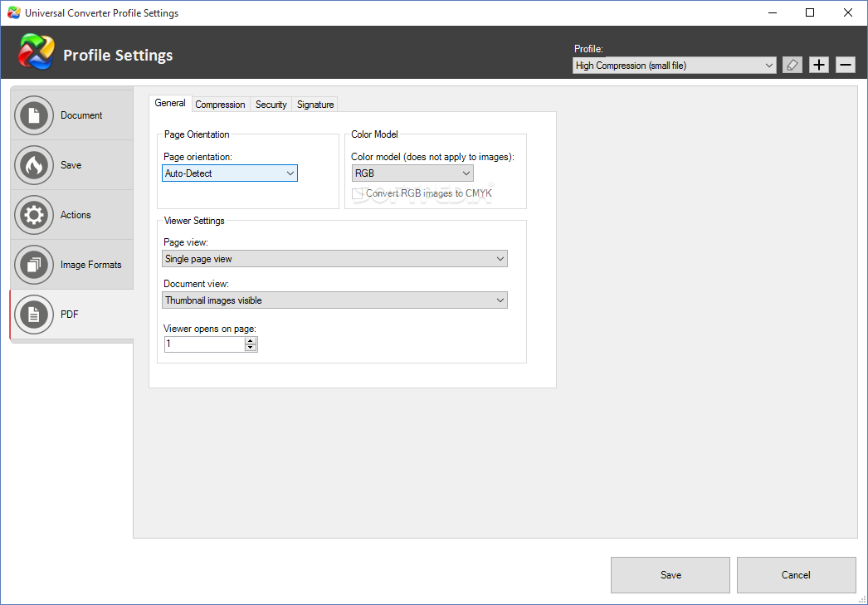Open the Color model dropdown
This screenshot has width=868, height=605.
pos(412,173)
